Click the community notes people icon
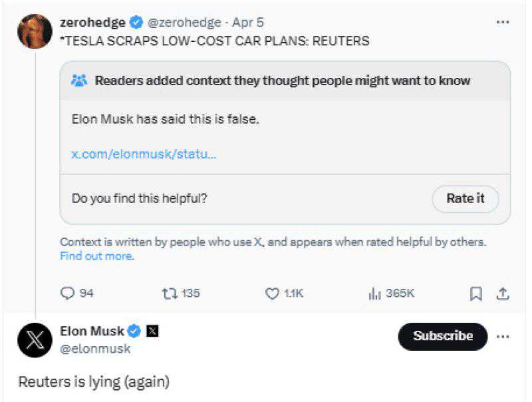This screenshot has width=532, height=402. click(x=79, y=81)
